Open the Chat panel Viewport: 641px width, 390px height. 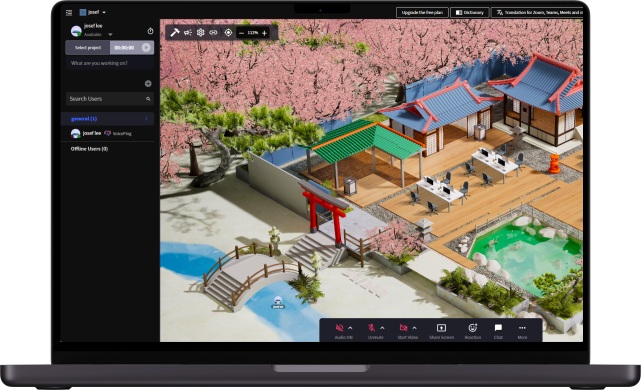498,331
